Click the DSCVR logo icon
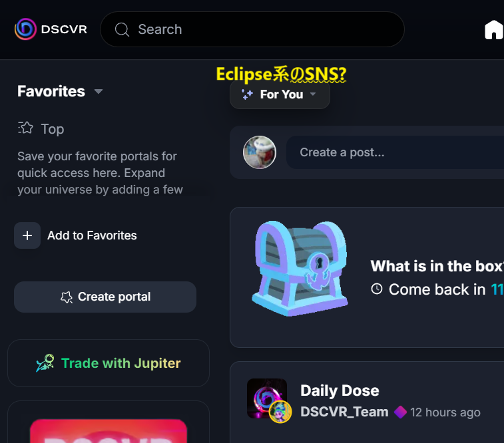This screenshot has width=504, height=443. (25, 29)
